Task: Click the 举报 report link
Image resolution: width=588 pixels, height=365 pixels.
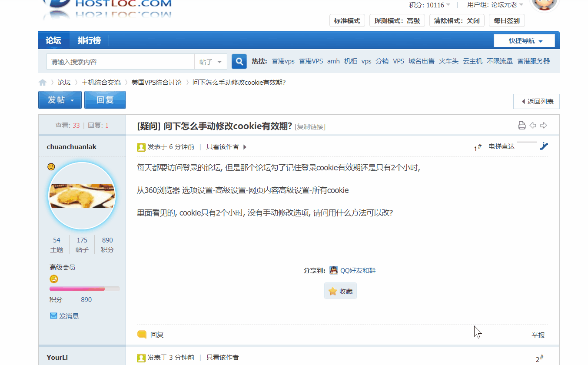Action: click(538, 335)
